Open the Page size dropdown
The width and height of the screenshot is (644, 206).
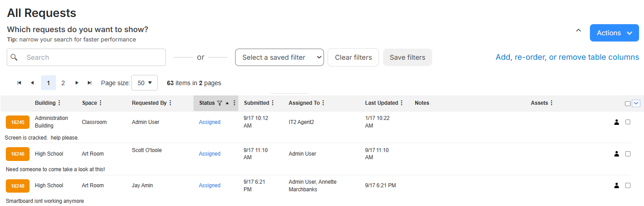[x=144, y=83]
